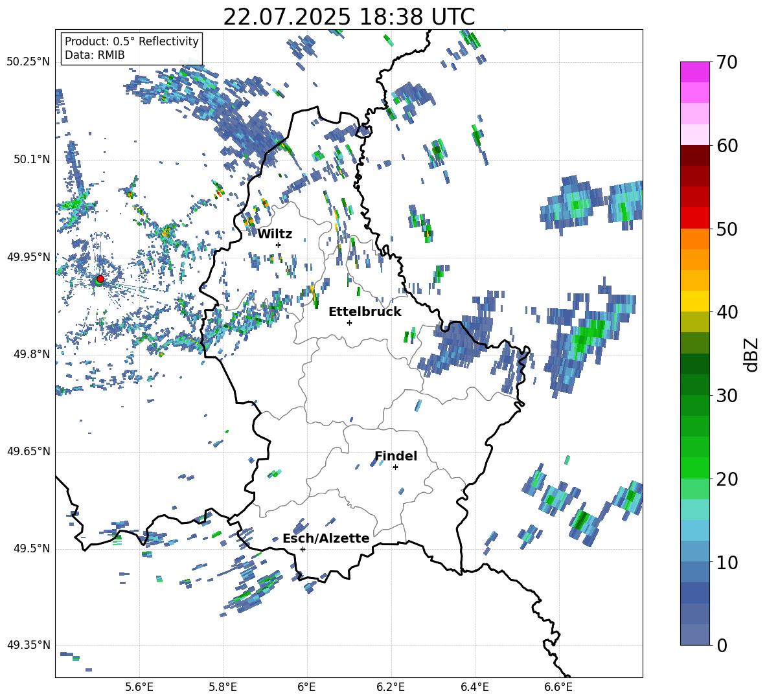The height and width of the screenshot is (700, 767).
Task: Click the Ettelbruck station cross marker
Action: 349,322
